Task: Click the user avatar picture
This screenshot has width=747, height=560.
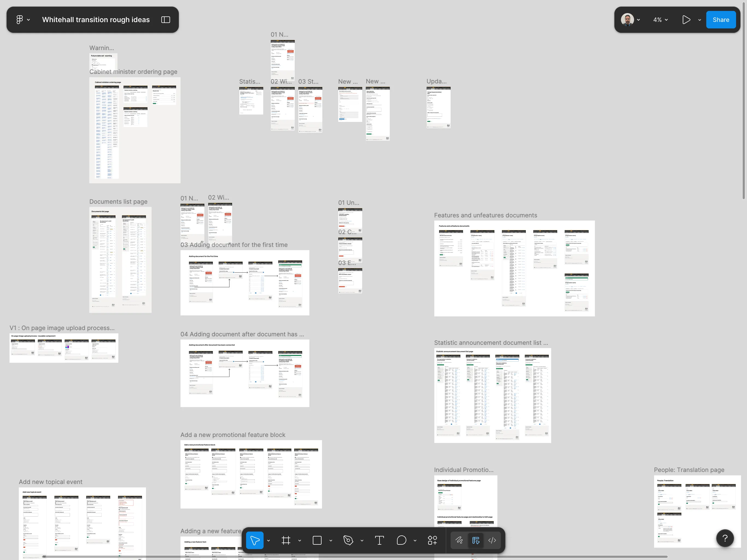Action: 627,20
